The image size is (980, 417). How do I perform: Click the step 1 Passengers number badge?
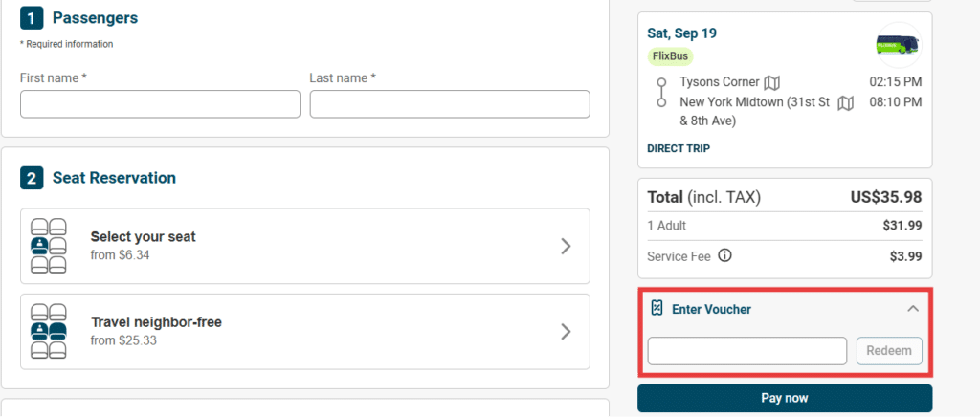pos(32,18)
